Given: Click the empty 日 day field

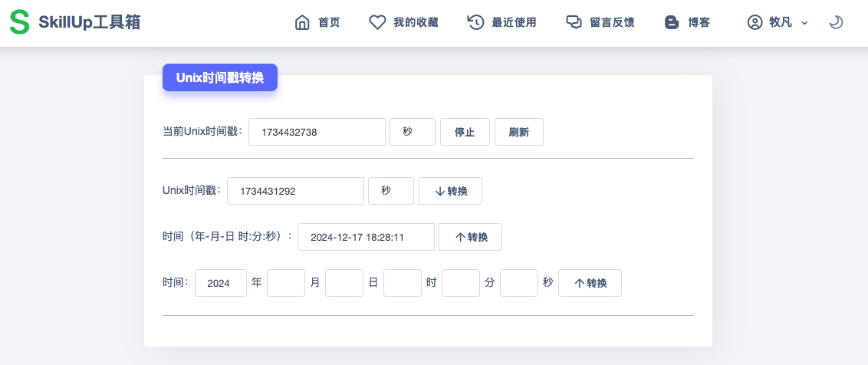Looking at the screenshot, I should point(344,283).
